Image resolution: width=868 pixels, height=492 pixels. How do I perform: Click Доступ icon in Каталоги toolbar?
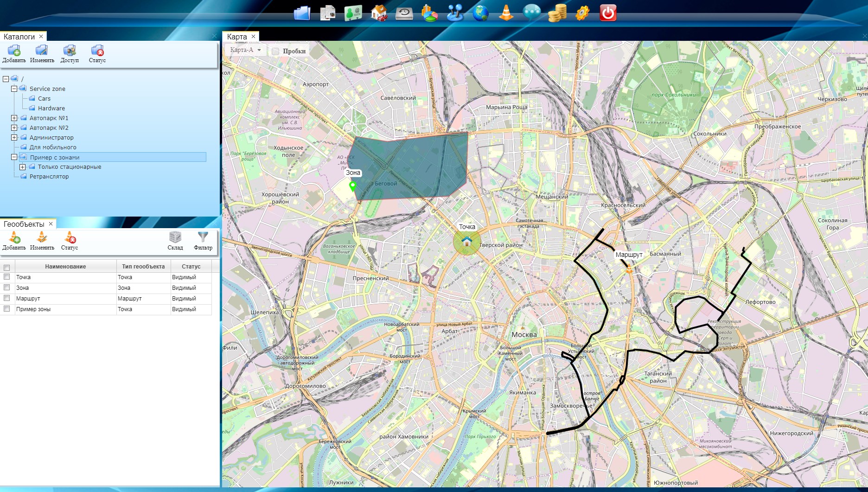(x=70, y=53)
